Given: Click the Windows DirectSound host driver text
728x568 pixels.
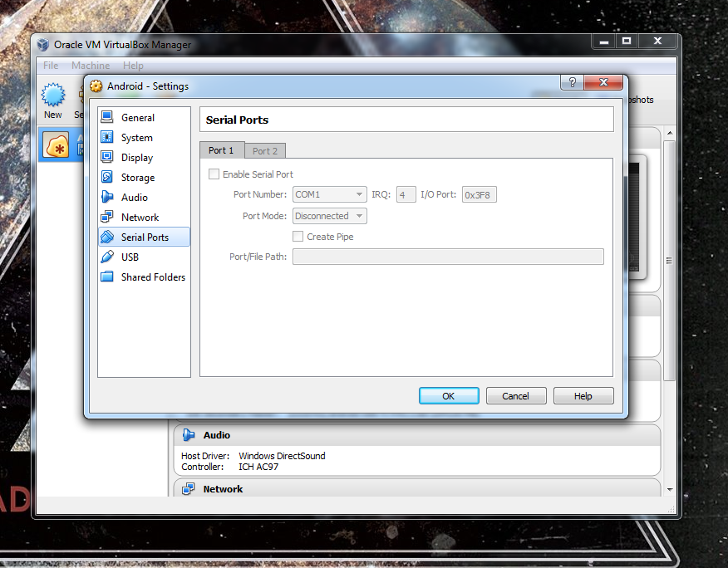Looking at the screenshot, I should pos(282,456).
